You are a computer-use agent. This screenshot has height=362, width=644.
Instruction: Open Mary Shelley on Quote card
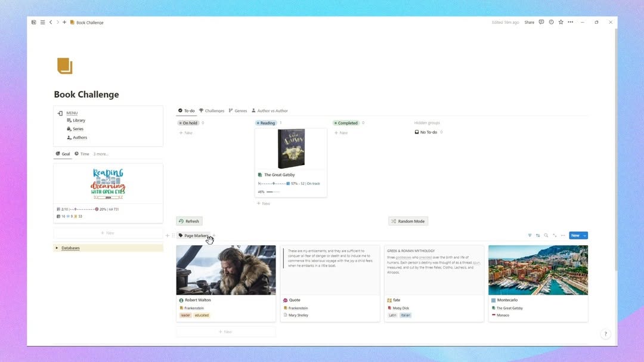click(298, 315)
